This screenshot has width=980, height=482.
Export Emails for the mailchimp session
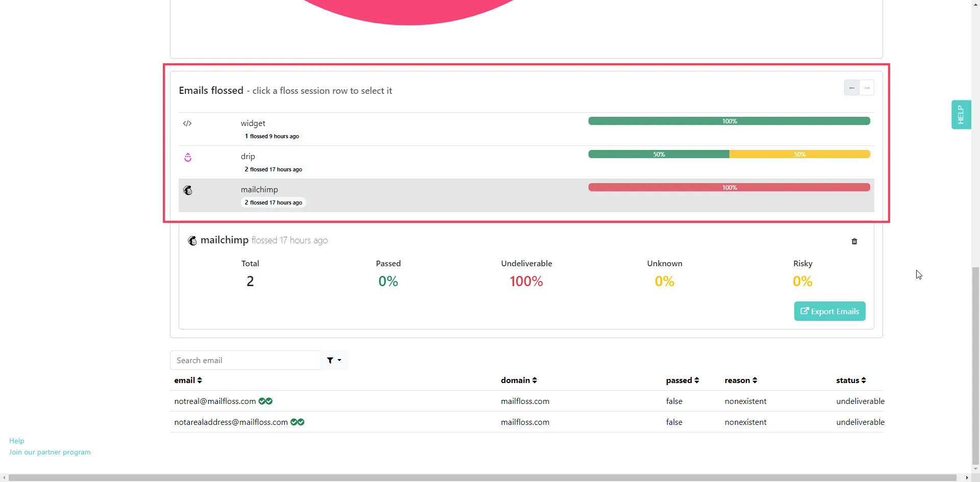tap(830, 311)
